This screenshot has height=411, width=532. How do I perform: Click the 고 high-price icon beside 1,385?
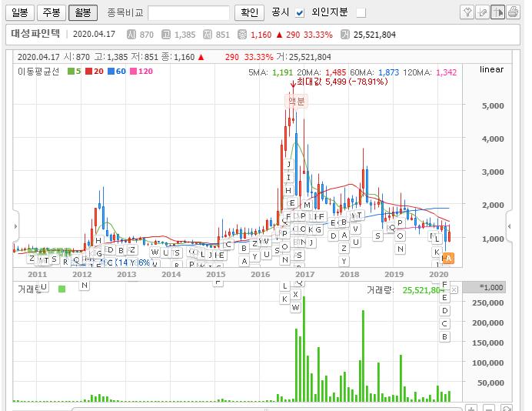(x=166, y=35)
